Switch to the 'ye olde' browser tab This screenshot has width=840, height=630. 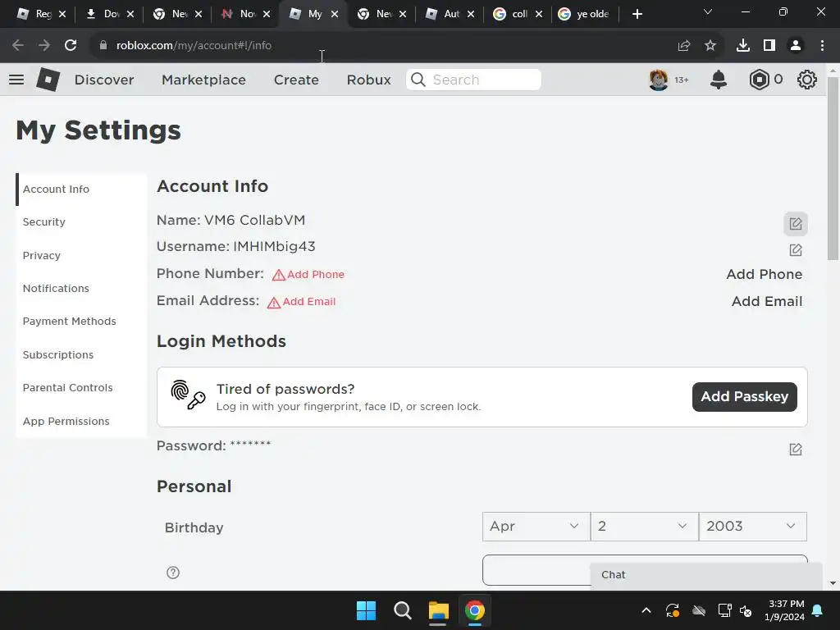(x=586, y=14)
